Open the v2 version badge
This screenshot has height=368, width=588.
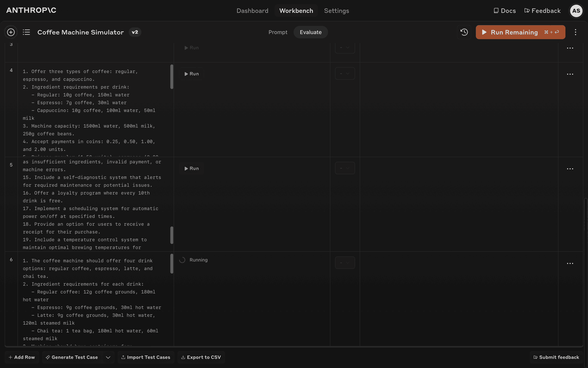tap(135, 32)
